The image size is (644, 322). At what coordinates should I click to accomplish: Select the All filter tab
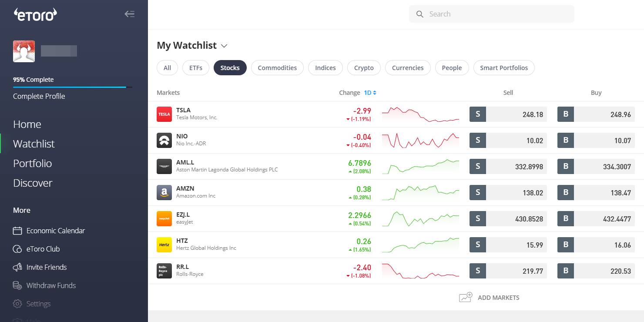click(167, 68)
